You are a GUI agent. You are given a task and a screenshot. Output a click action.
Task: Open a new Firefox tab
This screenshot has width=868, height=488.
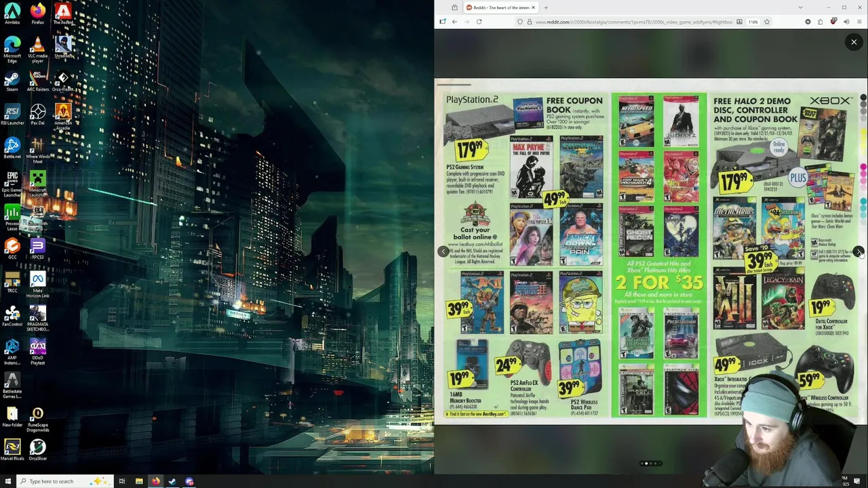point(546,7)
